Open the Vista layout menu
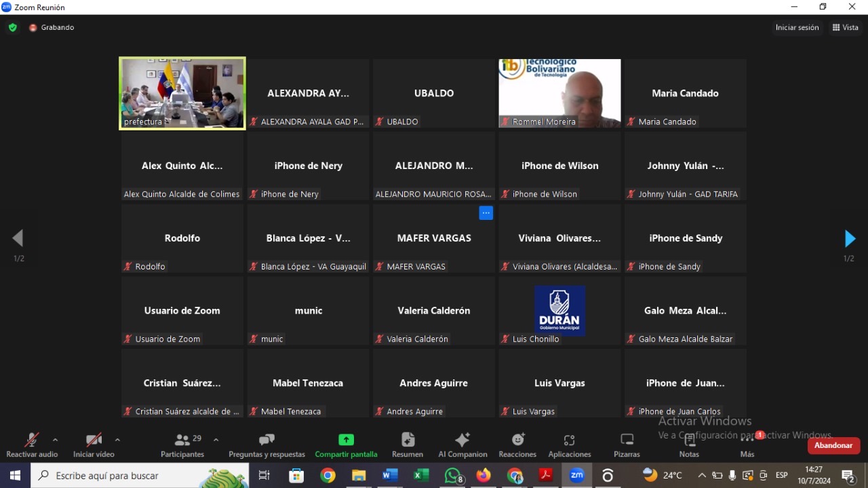Image resolution: width=868 pixels, height=488 pixels. [x=845, y=28]
